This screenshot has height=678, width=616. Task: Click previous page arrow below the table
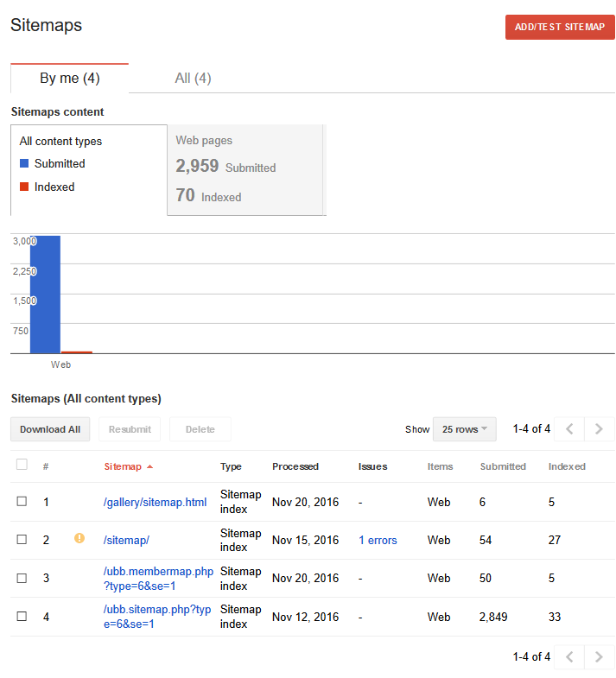pos(569,656)
